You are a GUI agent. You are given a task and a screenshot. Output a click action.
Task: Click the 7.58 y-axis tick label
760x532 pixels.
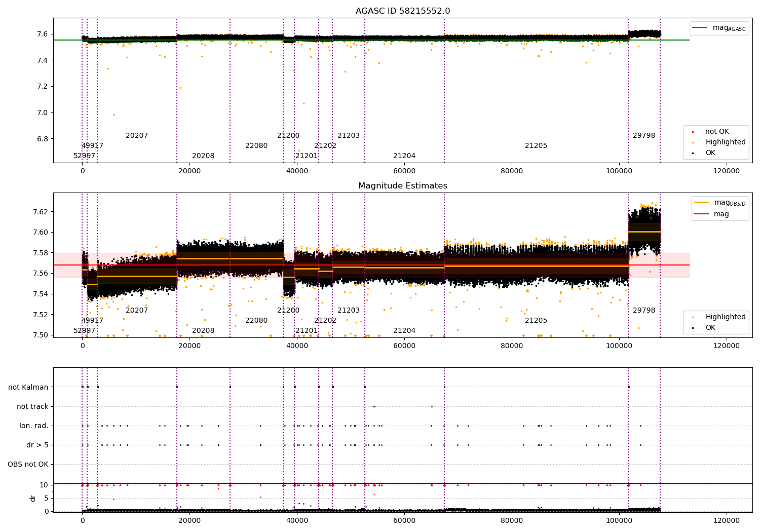(40, 253)
